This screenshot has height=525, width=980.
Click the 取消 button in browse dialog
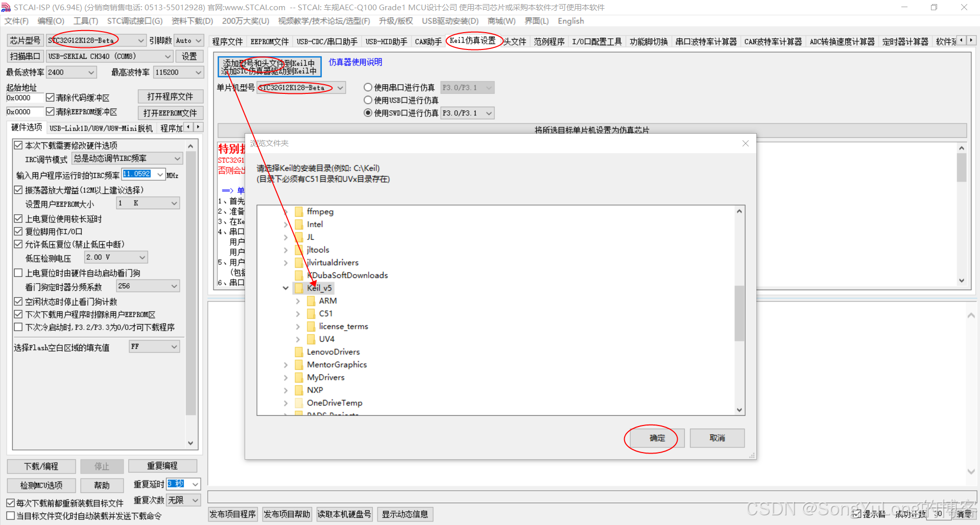tap(717, 438)
